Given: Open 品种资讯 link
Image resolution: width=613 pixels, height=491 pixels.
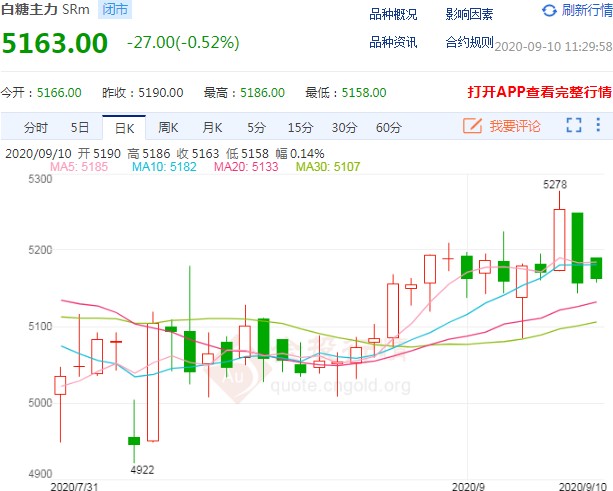Looking at the screenshot, I should [393, 42].
